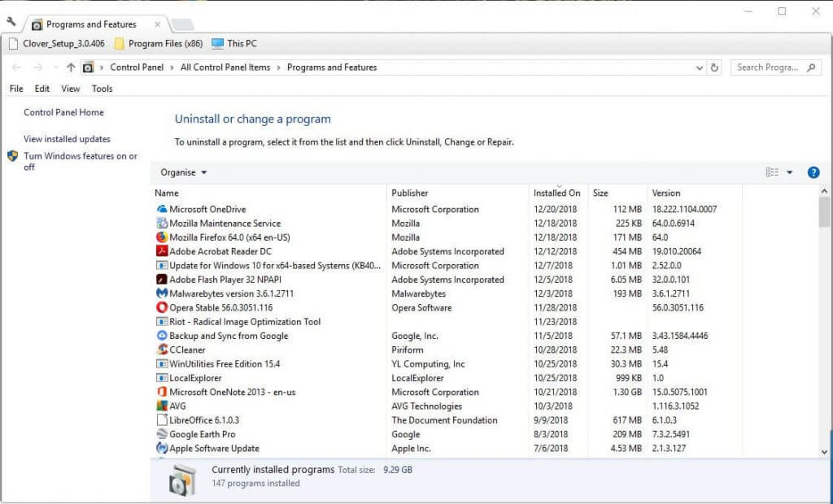Click the back navigation arrow

16,67
